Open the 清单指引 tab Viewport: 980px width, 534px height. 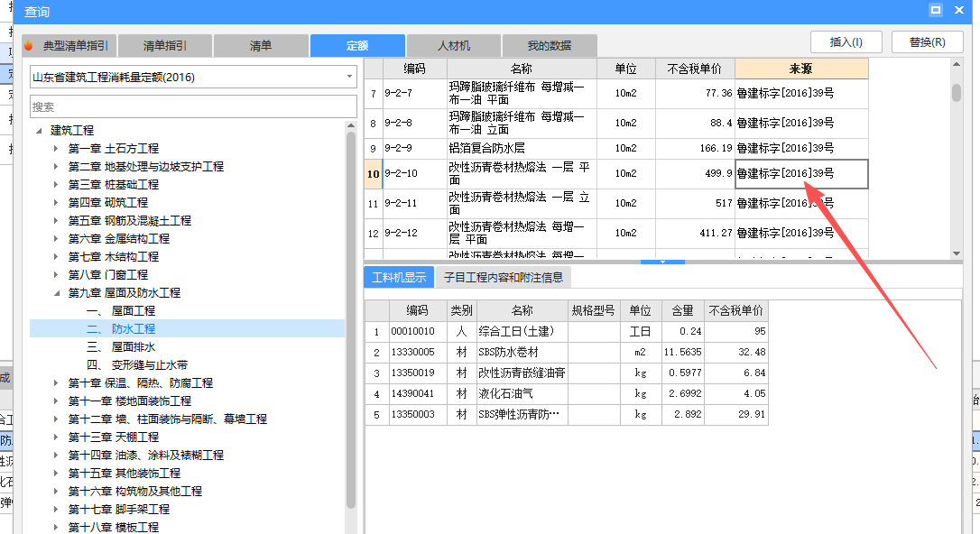click(x=164, y=45)
